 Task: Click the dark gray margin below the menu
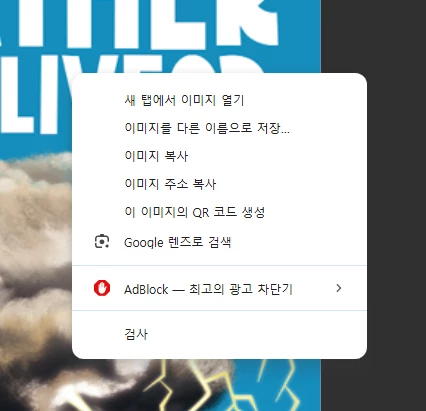373,385
